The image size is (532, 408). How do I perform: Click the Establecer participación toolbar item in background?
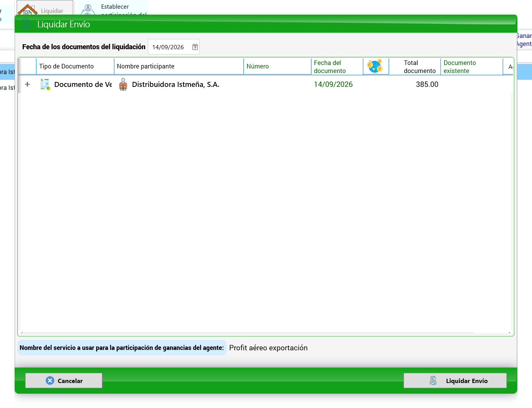113,8
